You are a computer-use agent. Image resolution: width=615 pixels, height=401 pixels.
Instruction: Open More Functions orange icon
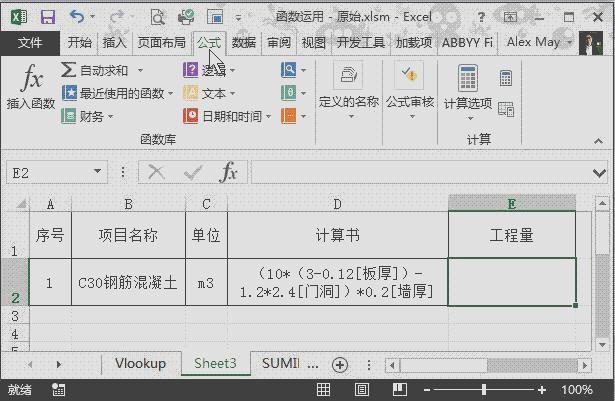(x=289, y=116)
